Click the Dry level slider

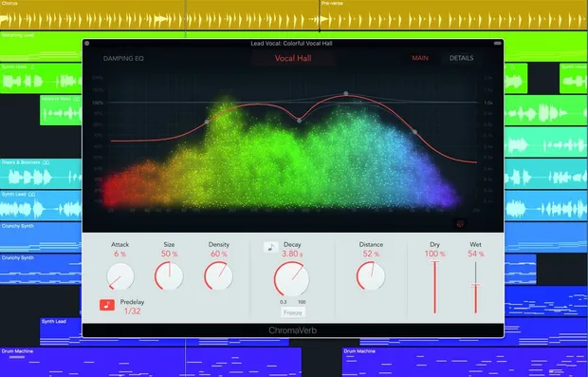pyautogui.click(x=435, y=287)
